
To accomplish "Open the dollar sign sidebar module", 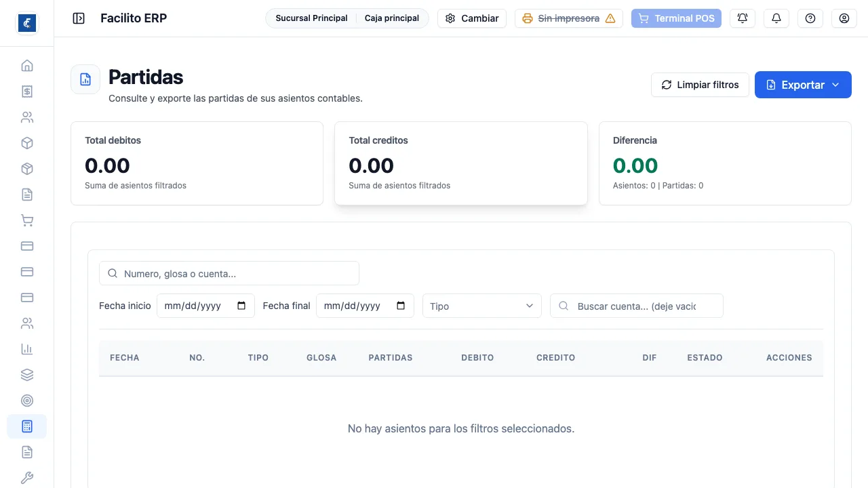I will (x=27, y=91).
